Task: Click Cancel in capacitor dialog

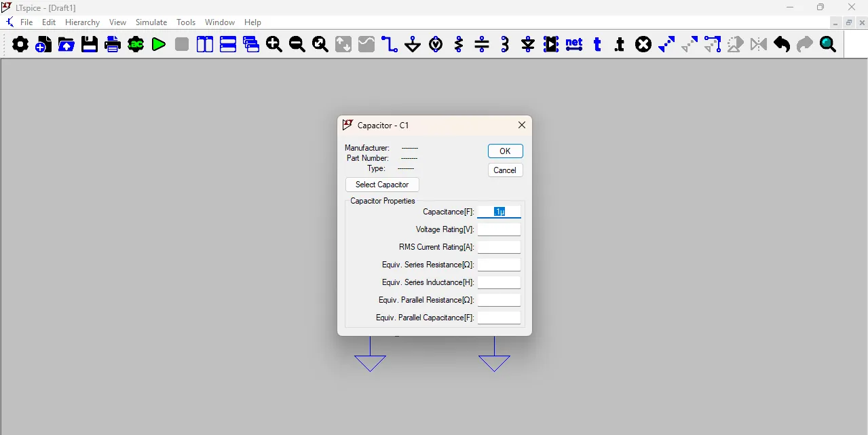Action: pos(505,170)
